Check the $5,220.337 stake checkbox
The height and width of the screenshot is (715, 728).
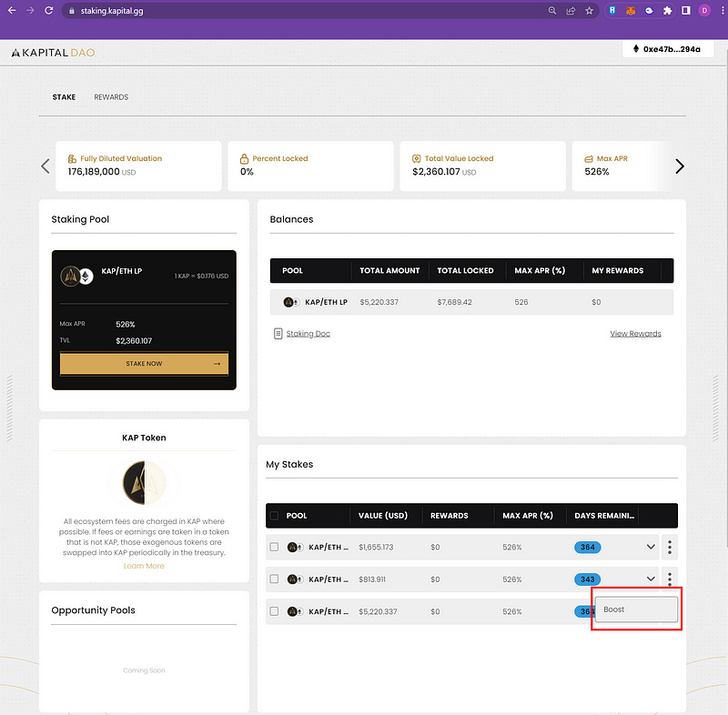[275, 611]
